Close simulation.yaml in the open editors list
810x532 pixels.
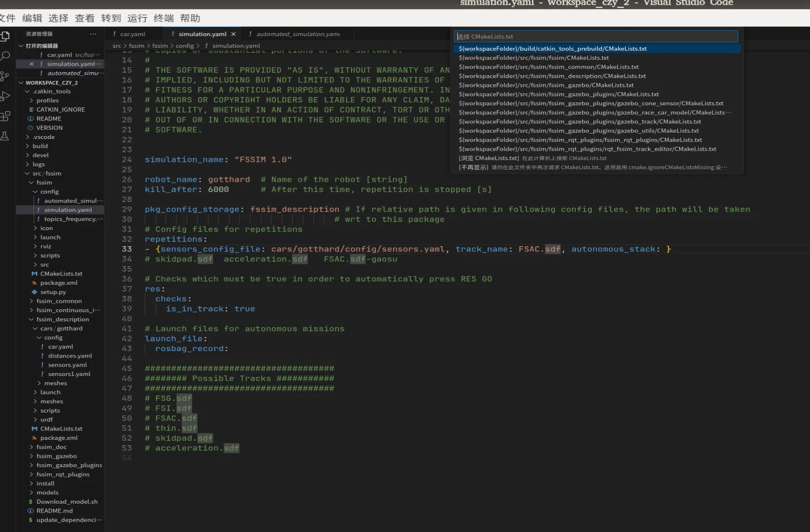pos(32,64)
